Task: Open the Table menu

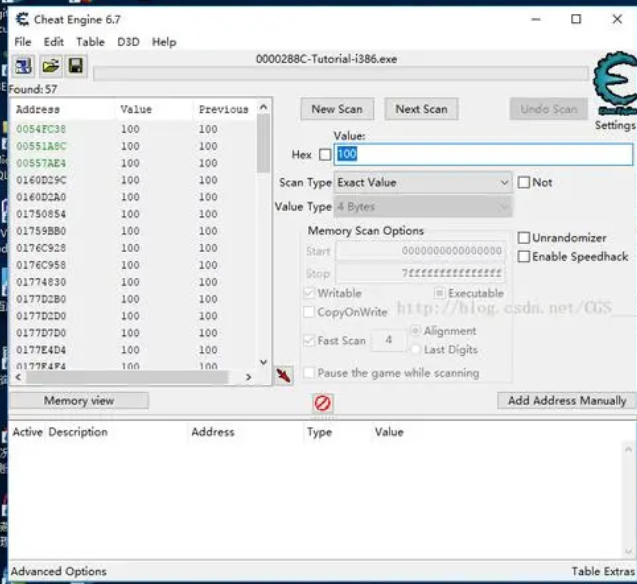Action: (91, 42)
